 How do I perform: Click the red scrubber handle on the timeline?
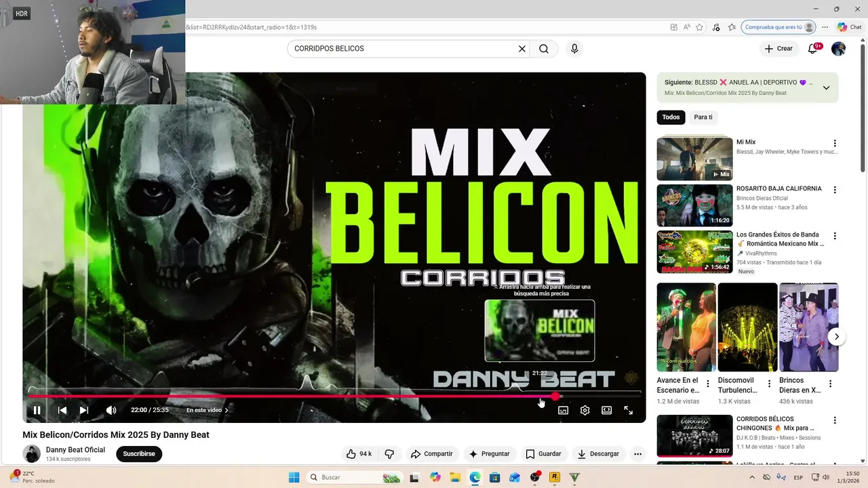(x=555, y=396)
